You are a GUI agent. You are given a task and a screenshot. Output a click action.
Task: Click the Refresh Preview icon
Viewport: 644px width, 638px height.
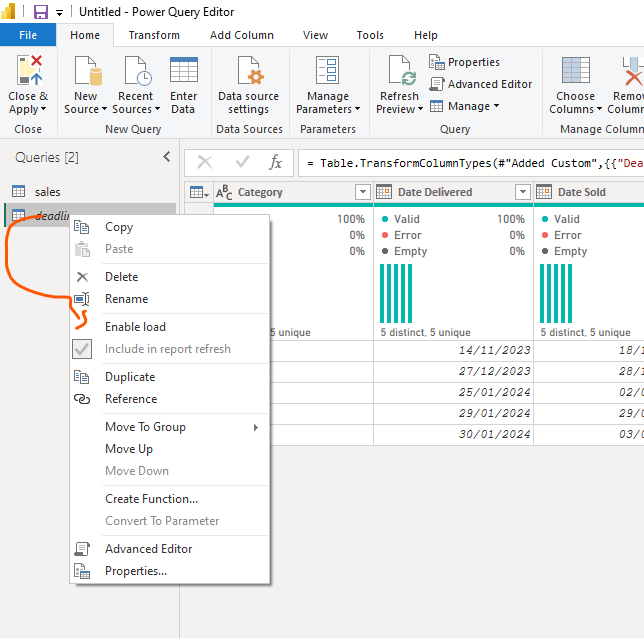point(402,70)
